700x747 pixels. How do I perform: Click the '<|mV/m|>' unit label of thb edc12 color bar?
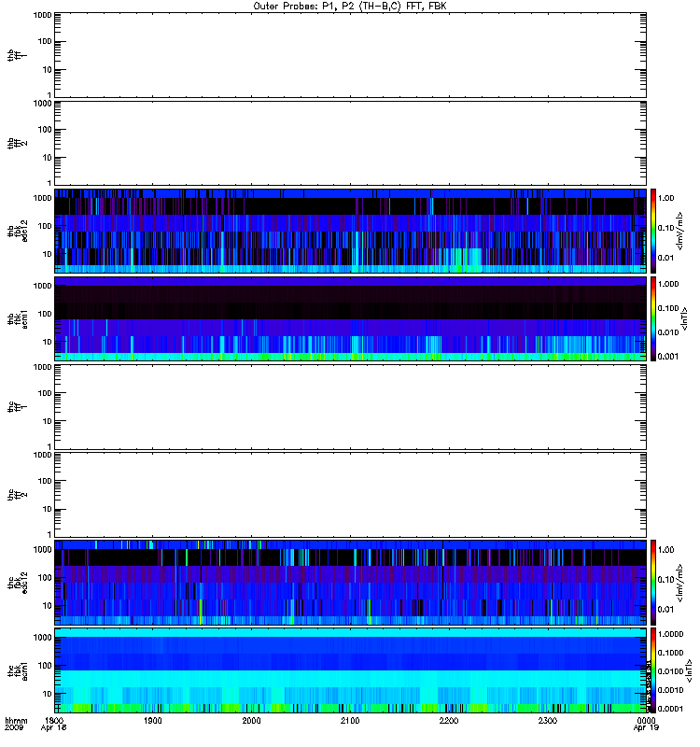[x=680, y=231]
